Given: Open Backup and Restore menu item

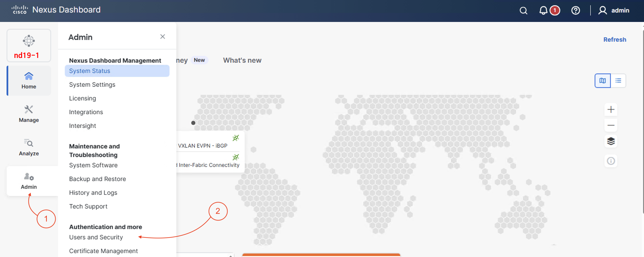Looking at the screenshot, I should coord(97,179).
